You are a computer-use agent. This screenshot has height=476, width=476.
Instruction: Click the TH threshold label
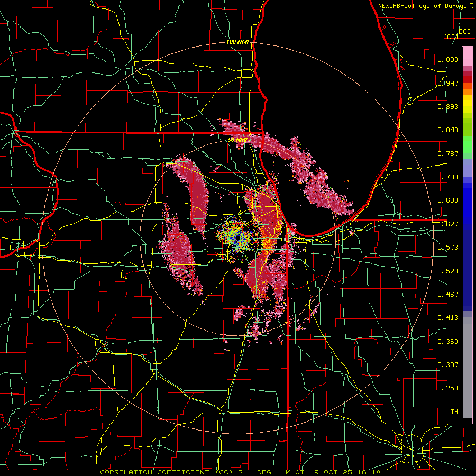coord(454,412)
